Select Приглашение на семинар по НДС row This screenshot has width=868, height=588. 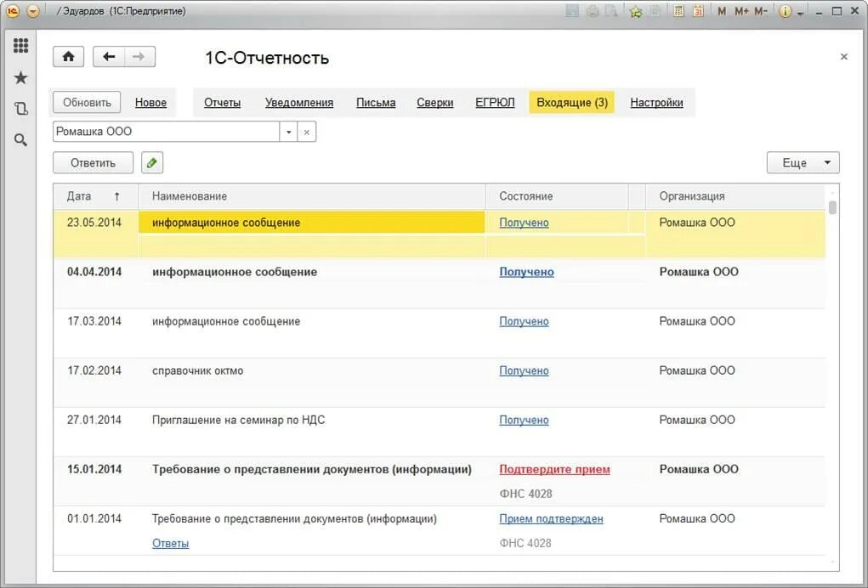tap(239, 420)
